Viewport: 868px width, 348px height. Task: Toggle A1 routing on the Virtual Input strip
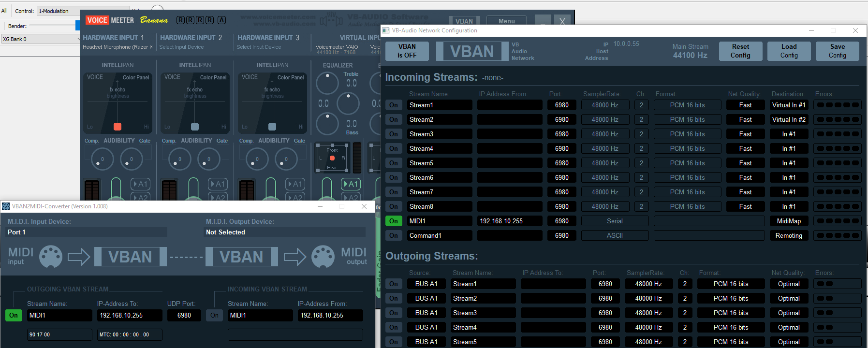coord(351,184)
